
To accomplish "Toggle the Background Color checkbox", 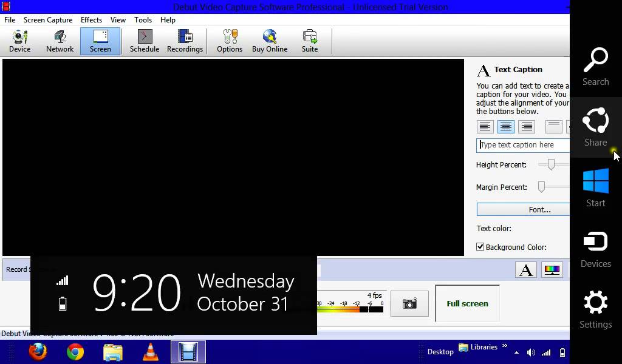I will (x=480, y=247).
